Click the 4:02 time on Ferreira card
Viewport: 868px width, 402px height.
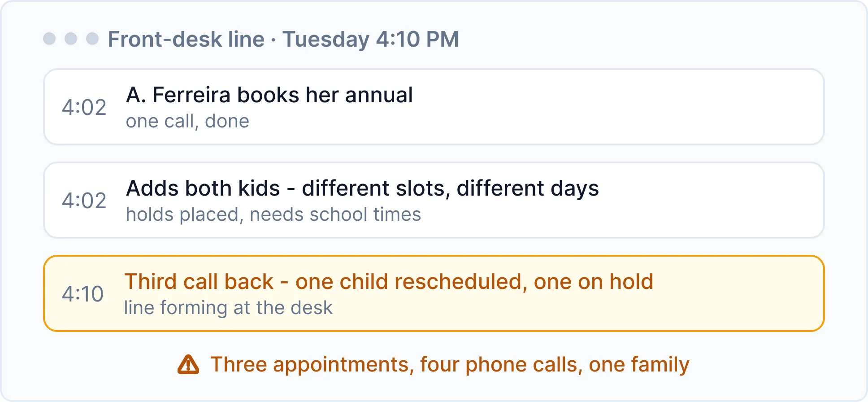click(x=84, y=107)
